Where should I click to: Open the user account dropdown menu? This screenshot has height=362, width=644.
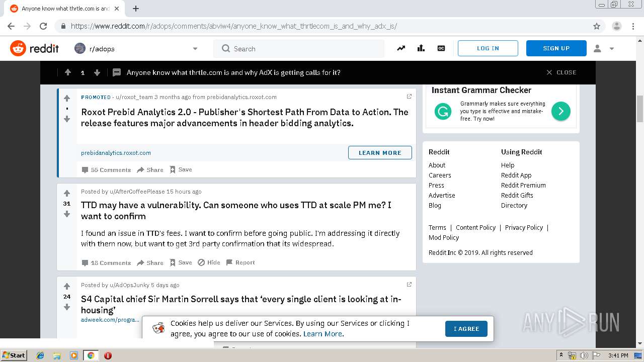[x=604, y=48]
